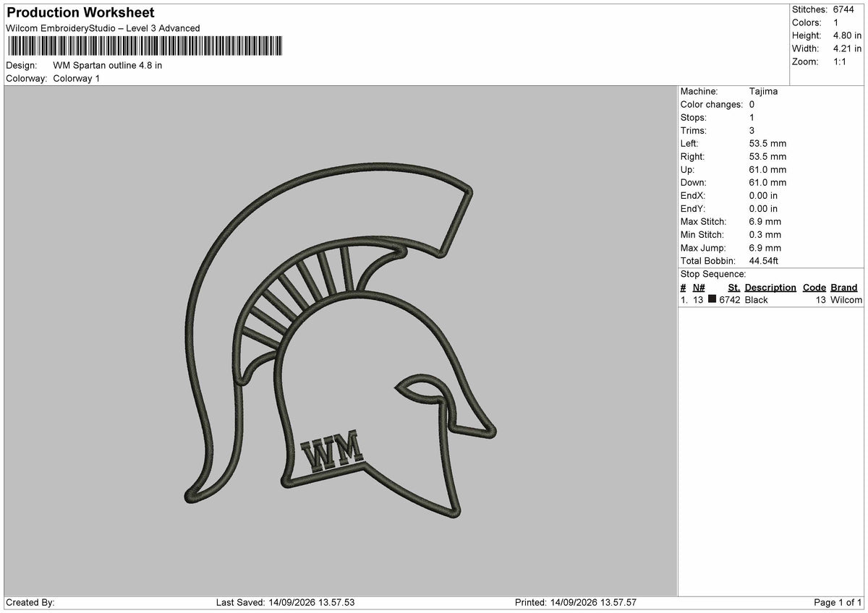This screenshot has width=868, height=613.
Task: Click the 'Colorway 1' value
Action: (77, 78)
